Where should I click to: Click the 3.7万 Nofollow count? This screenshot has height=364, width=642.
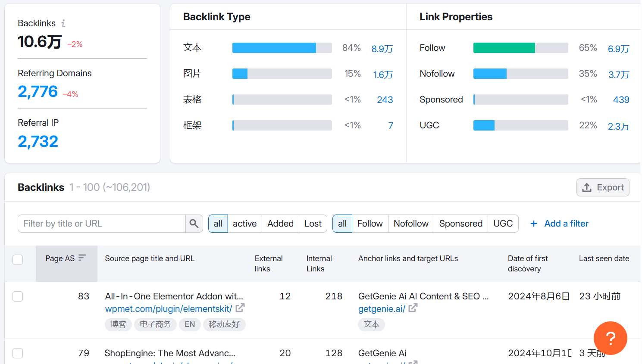point(619,75)
